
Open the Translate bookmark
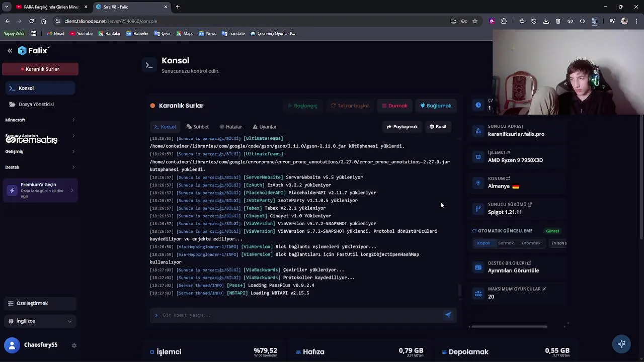point(233,34)
